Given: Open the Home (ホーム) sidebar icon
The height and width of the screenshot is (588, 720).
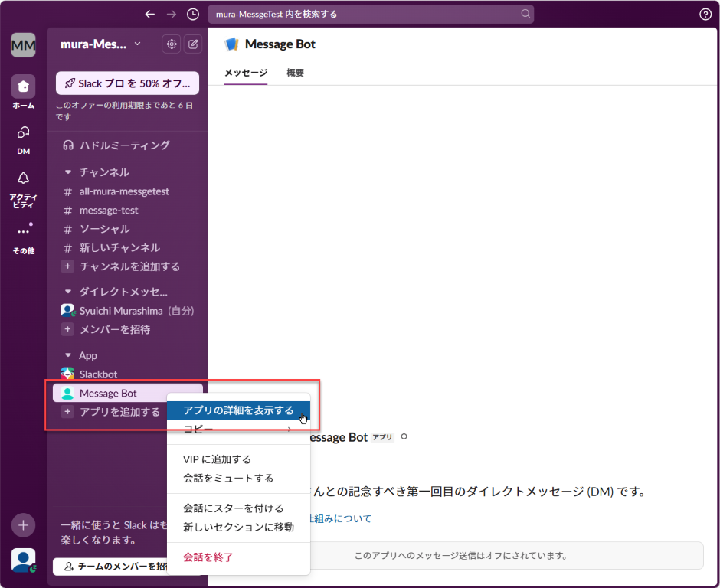Looking at the screenshot, I should point(24,87).
